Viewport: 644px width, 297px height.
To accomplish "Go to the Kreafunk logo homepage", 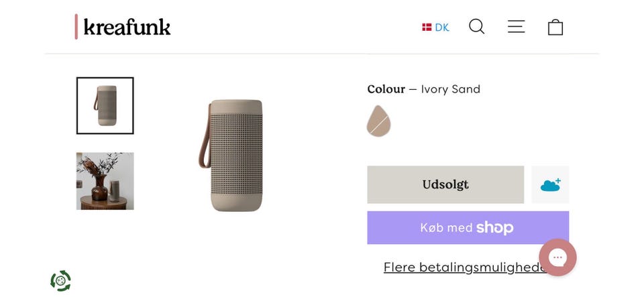I will pos(127,27).
